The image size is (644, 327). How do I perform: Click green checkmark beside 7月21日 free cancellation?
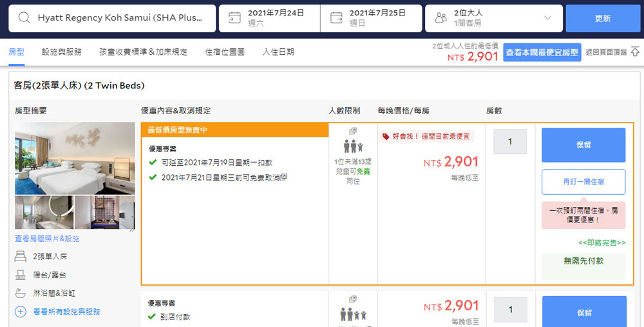[153, 177]
